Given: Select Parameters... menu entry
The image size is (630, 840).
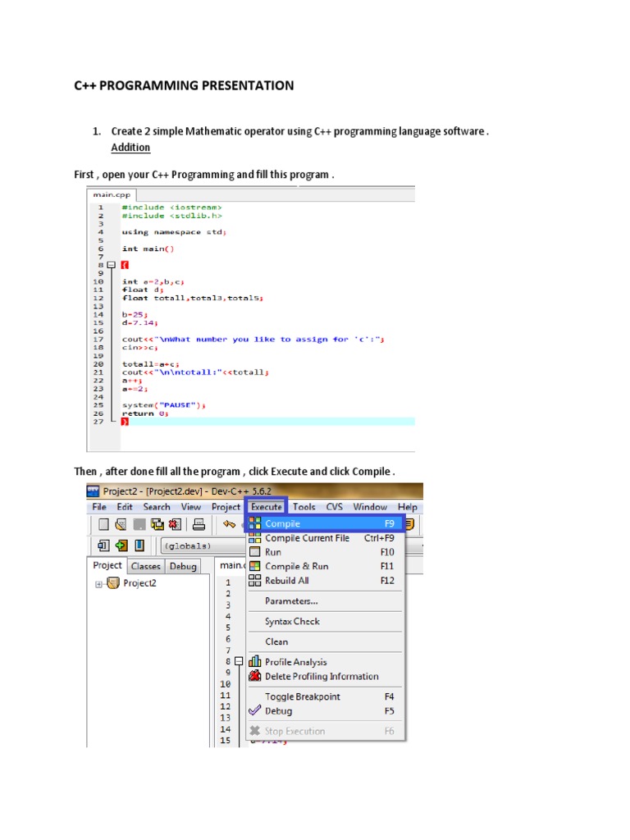Looking at the screenshot, I should tap(325, 601).
